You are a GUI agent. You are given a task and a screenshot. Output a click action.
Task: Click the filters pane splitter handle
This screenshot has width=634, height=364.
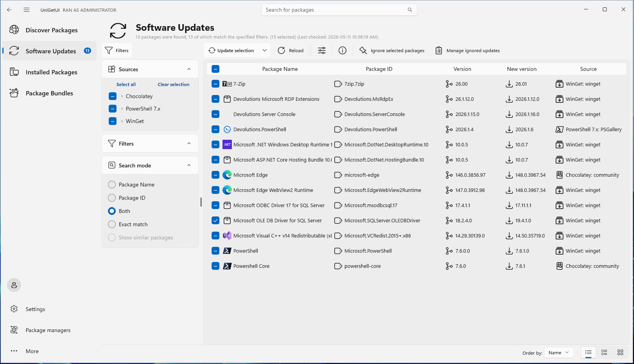pyautogui.click(x=201, y=202)
